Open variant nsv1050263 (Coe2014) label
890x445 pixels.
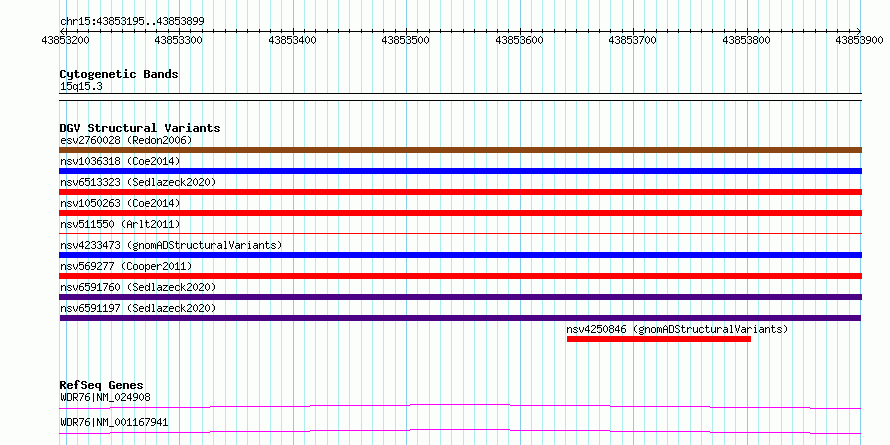120,203
